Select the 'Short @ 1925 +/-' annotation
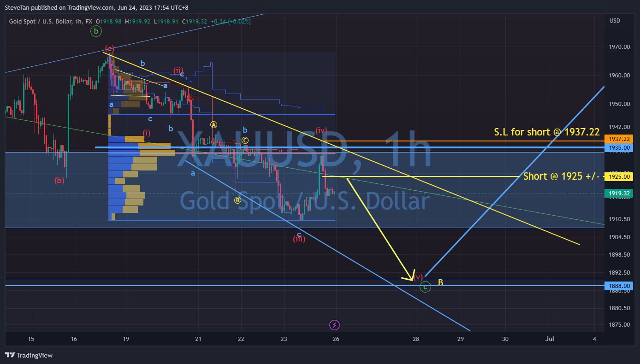Viewport: 640px width, 364px height. point(562,176)
